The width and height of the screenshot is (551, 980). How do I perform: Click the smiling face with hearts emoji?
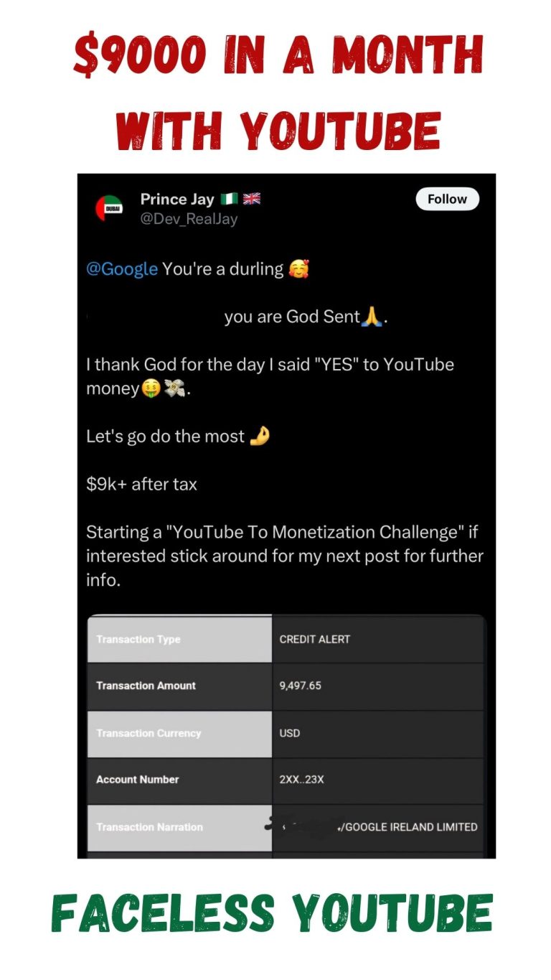(x=298, y=269)
